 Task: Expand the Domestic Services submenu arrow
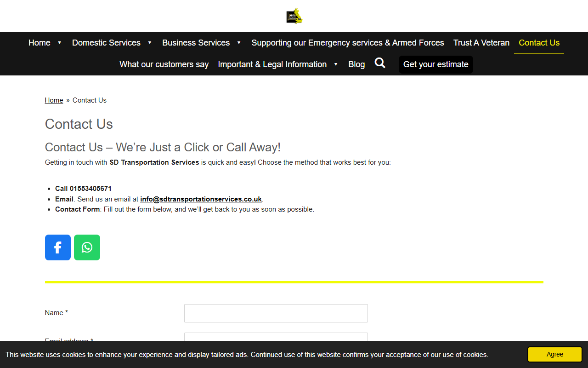coord(149,43)
